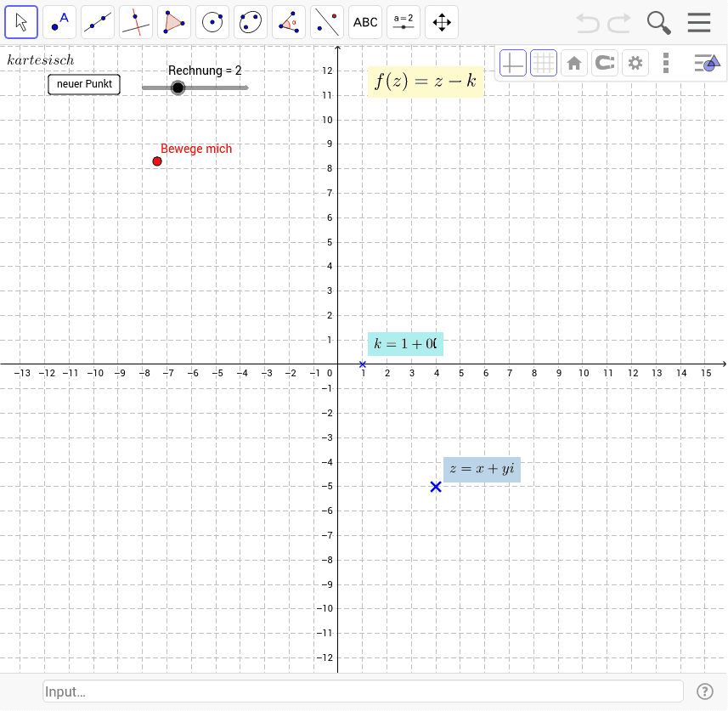The height and width of the screenshot is (711, 728).
Task: Select the ABC Text tool
Action: [x=365, y=22]
